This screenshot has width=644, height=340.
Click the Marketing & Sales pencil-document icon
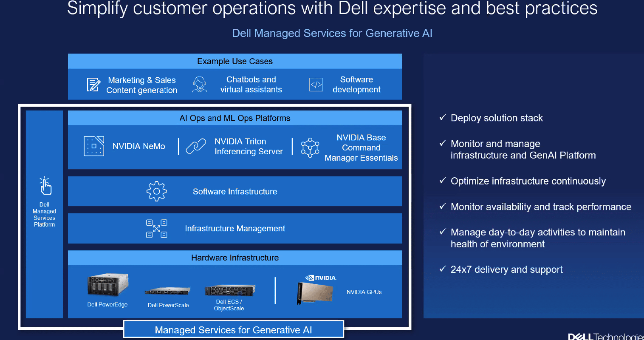point(93,85)
